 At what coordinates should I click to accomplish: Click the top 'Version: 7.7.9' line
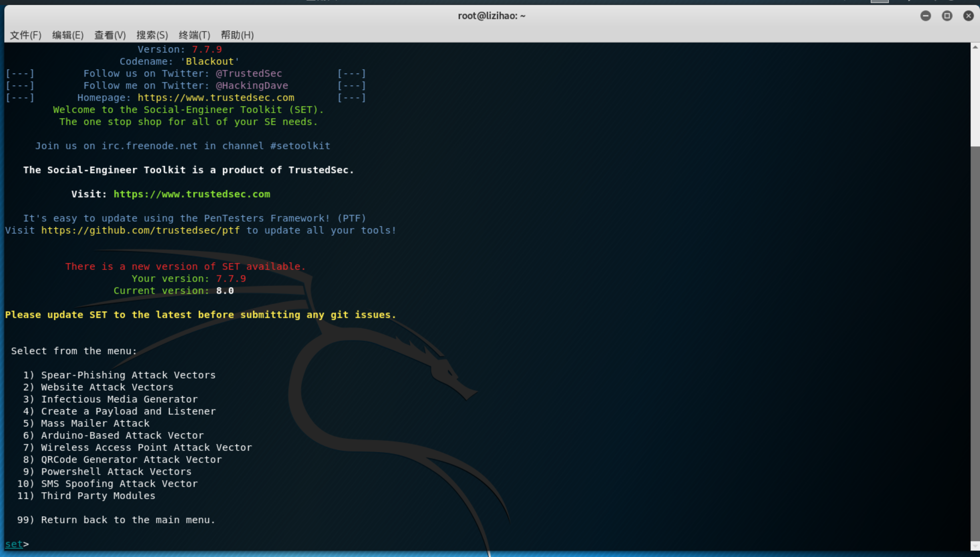[179, 49]
